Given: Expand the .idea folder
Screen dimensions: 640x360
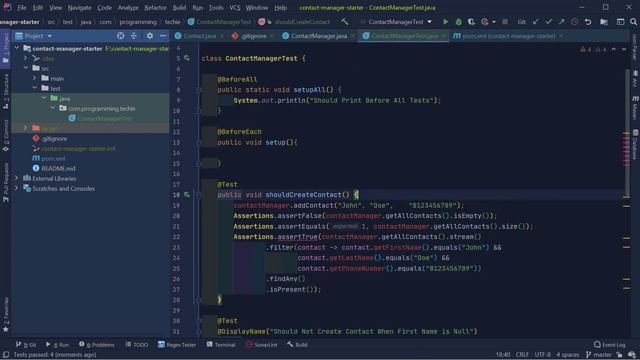Looking at the screenshot, I should click(26, 58).
